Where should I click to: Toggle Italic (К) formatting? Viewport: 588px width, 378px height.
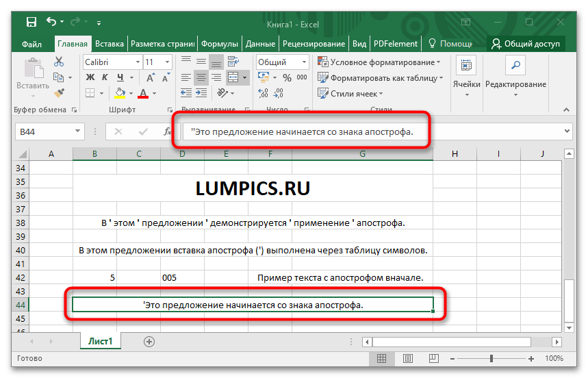click(105, 77)
